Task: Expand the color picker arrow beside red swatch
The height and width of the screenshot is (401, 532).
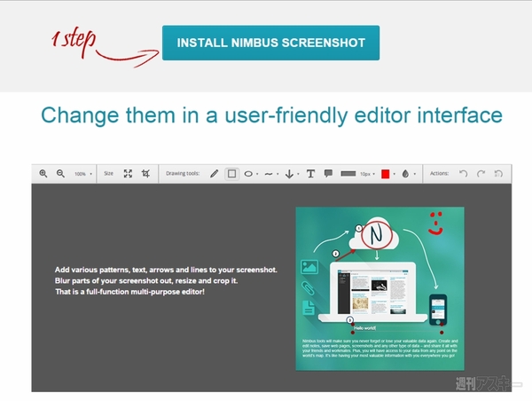Action: click(x=395, y=174)
